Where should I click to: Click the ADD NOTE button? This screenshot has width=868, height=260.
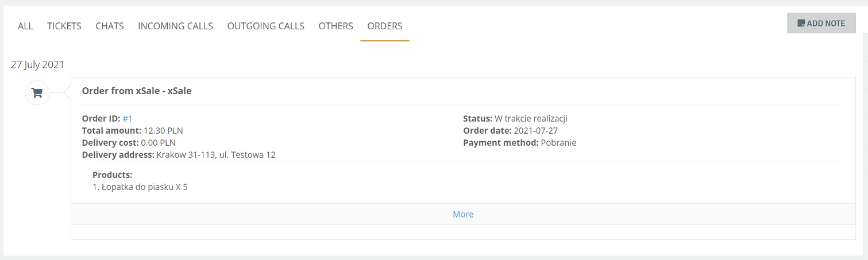(821, 24)
